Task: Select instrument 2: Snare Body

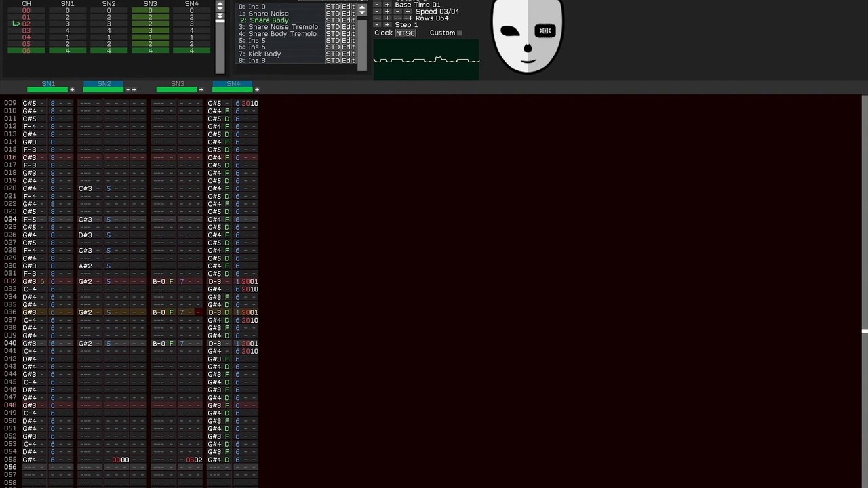Action: point(279,20)
